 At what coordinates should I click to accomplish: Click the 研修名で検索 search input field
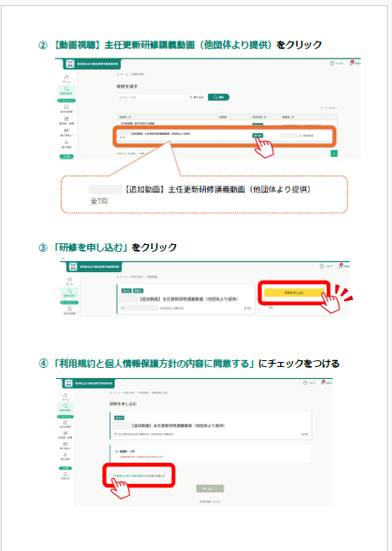point(151,97)
